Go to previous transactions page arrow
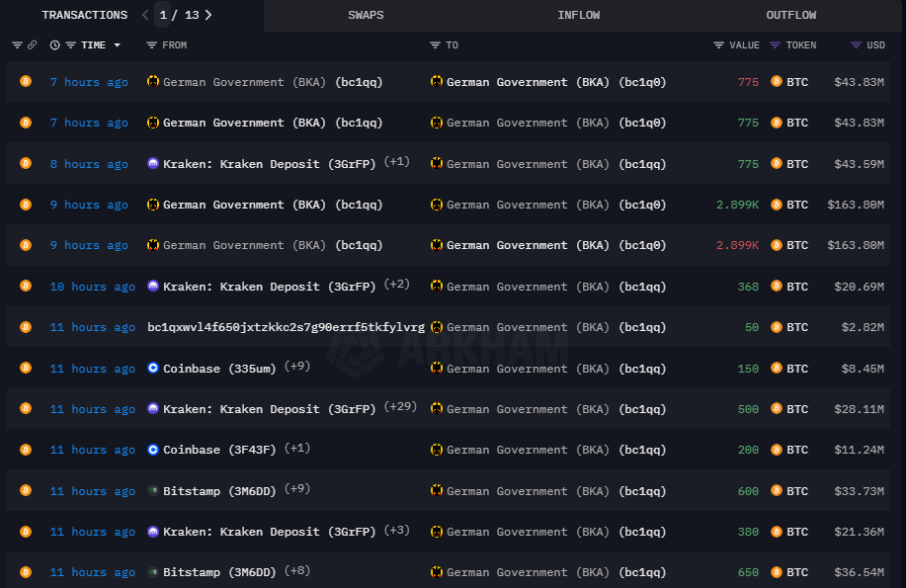 pyautogui.click(x=145, y=15)
